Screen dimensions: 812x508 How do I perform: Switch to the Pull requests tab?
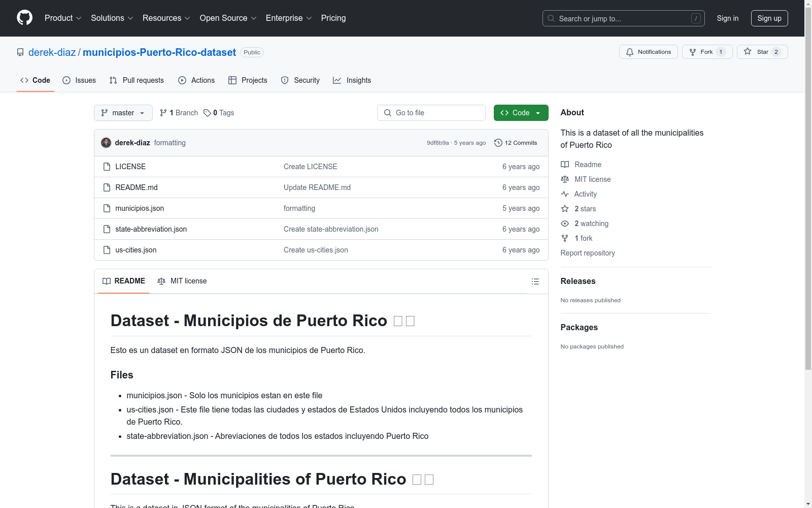tap(137, 80)
